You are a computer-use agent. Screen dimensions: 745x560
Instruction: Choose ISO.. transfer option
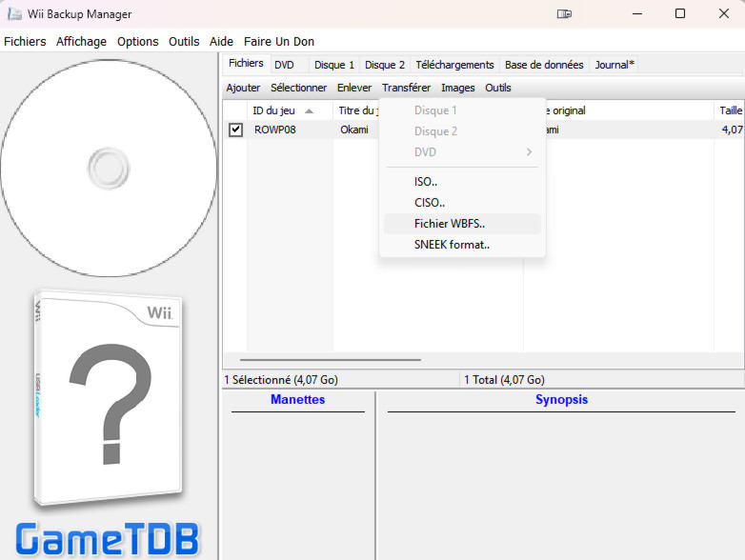462,182
